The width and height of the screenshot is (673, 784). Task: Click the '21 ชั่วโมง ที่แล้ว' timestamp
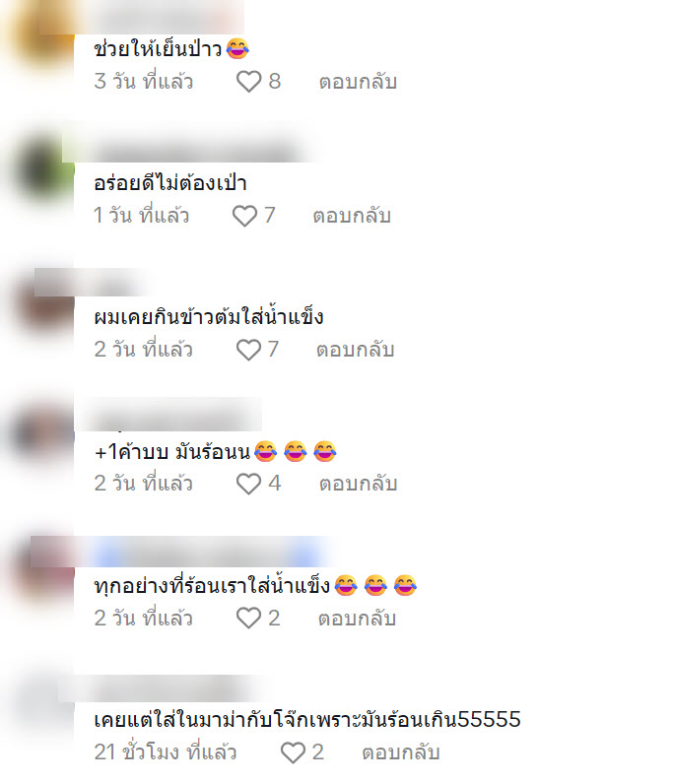(166, 752)
